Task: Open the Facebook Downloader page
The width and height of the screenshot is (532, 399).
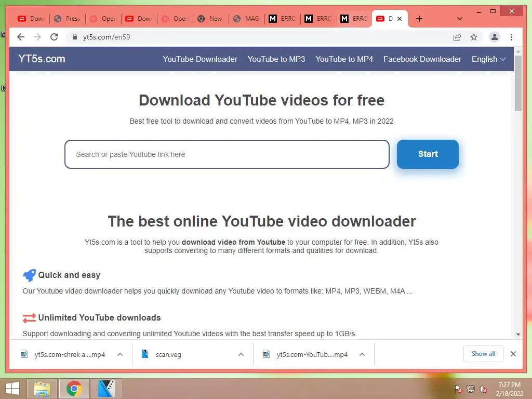Action: tap(422, 59)
